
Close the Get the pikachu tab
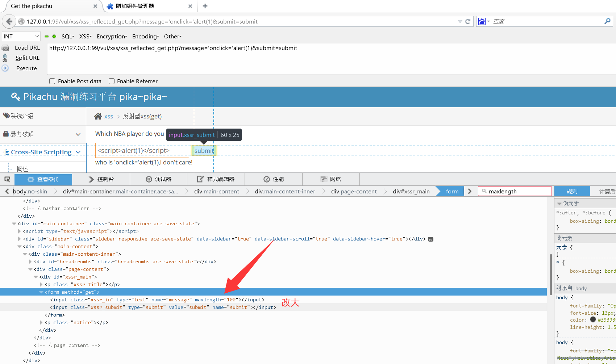tap(95, 6)
